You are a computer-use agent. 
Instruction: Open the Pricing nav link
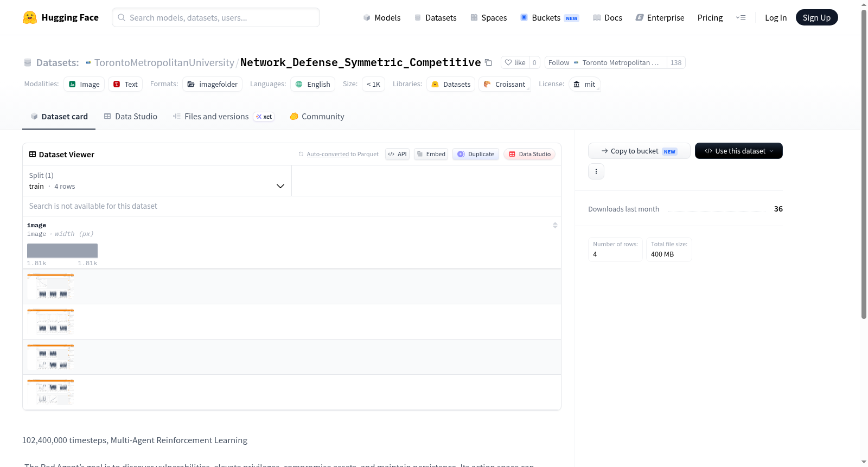[710, 17]
